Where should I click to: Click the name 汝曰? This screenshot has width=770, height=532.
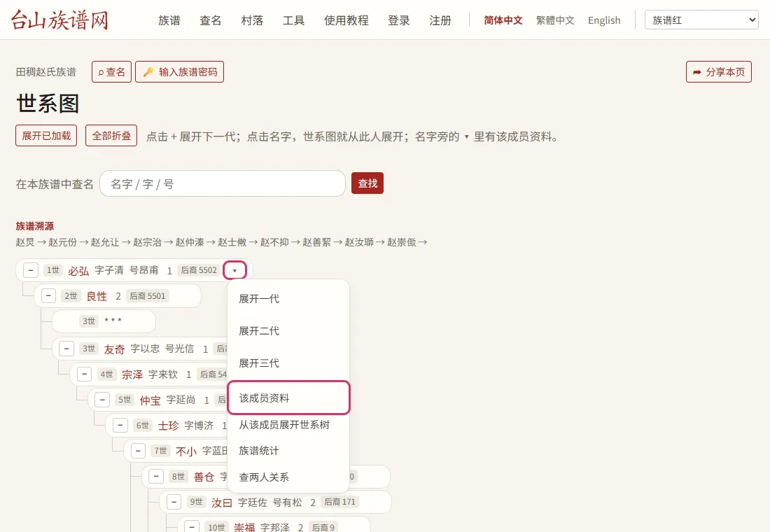pyautogui.click(x=222, y=503)
